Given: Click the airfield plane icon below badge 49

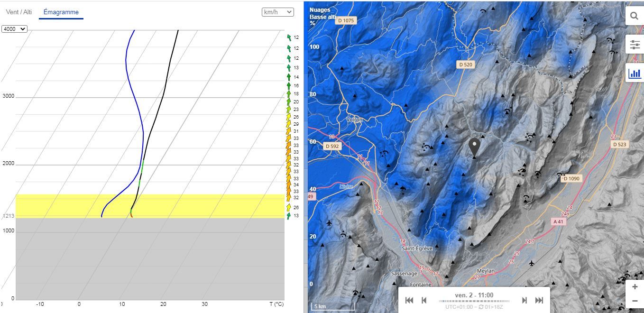Looking at the screenshot, I should [x=329, y=222].
